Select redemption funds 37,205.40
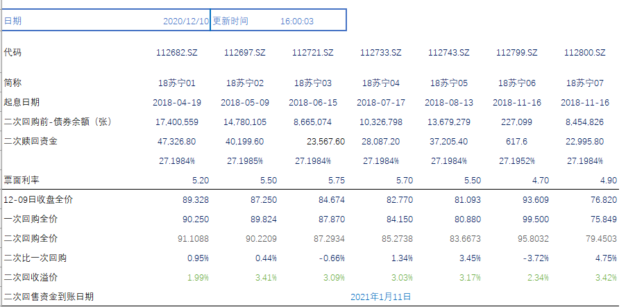 (x=448, y=142)
